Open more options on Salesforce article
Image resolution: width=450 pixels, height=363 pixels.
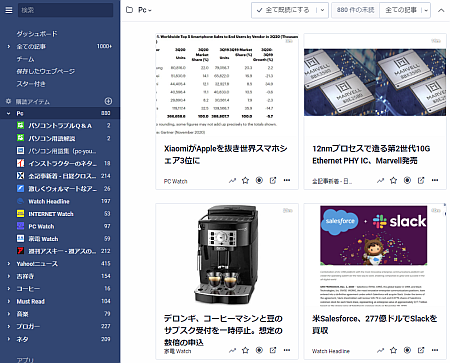pyautogui.click(x=435, y=350)
